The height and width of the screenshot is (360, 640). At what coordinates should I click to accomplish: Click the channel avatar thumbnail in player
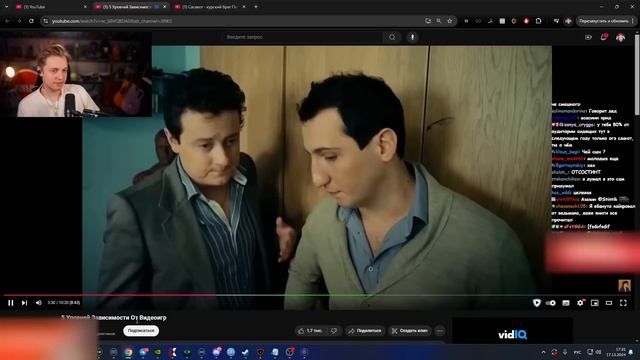click(x=624, y=286)
